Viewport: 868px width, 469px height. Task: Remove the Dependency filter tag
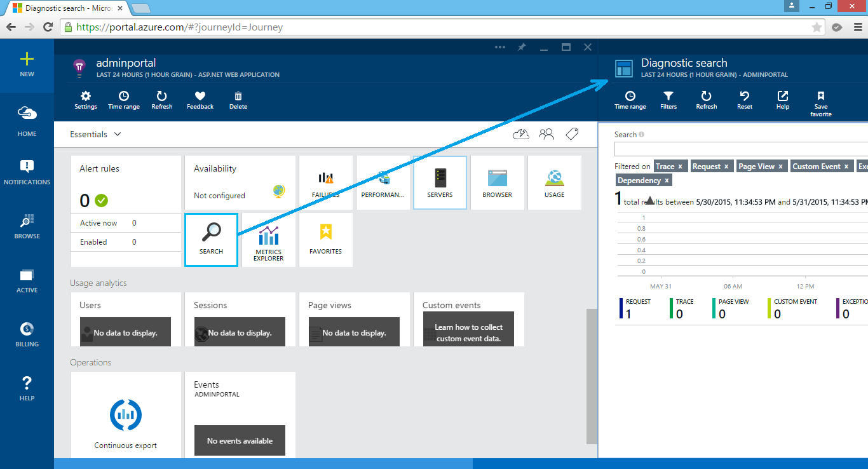(x=667, y=180)
